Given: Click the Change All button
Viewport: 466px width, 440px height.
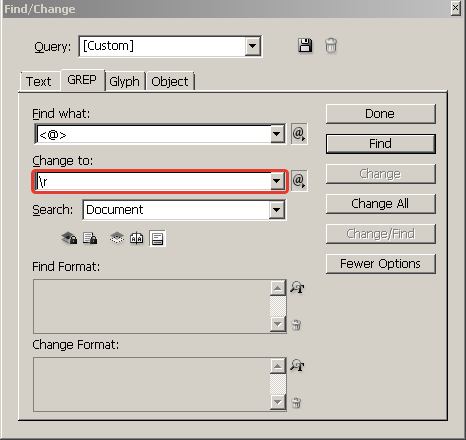Looking at the screenshot, I should coord(380,203).
